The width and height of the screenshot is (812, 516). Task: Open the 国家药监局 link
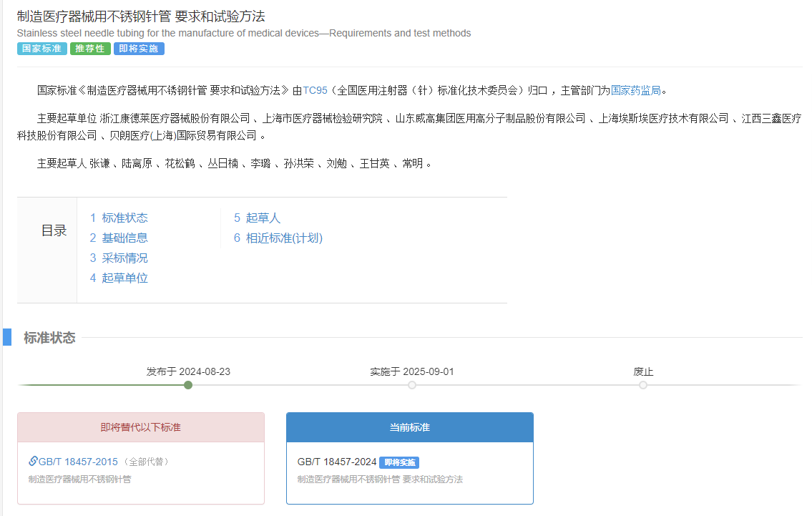636,90
